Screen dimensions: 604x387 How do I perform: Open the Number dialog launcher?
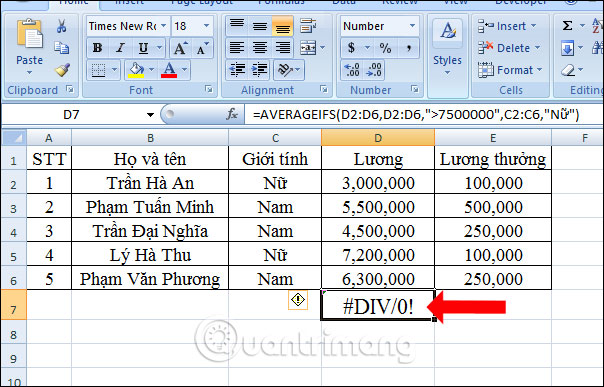(414, 89)
